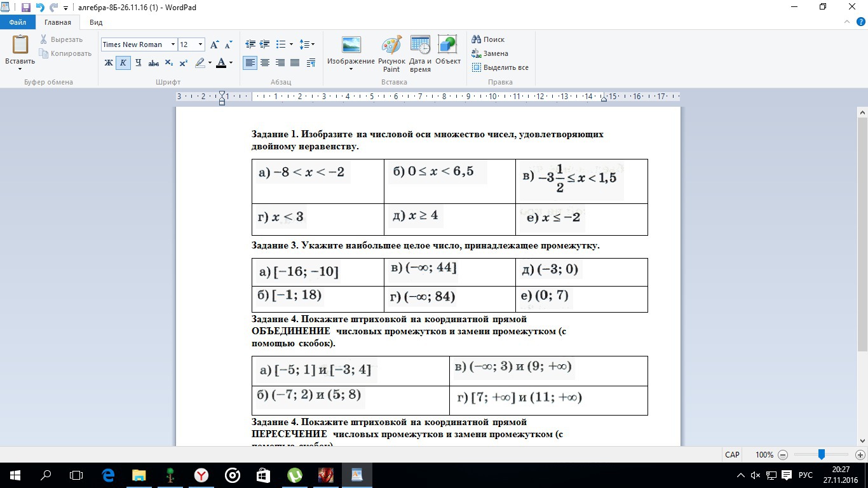Toggle strikethrough formatting

click(x=153, y=63)
